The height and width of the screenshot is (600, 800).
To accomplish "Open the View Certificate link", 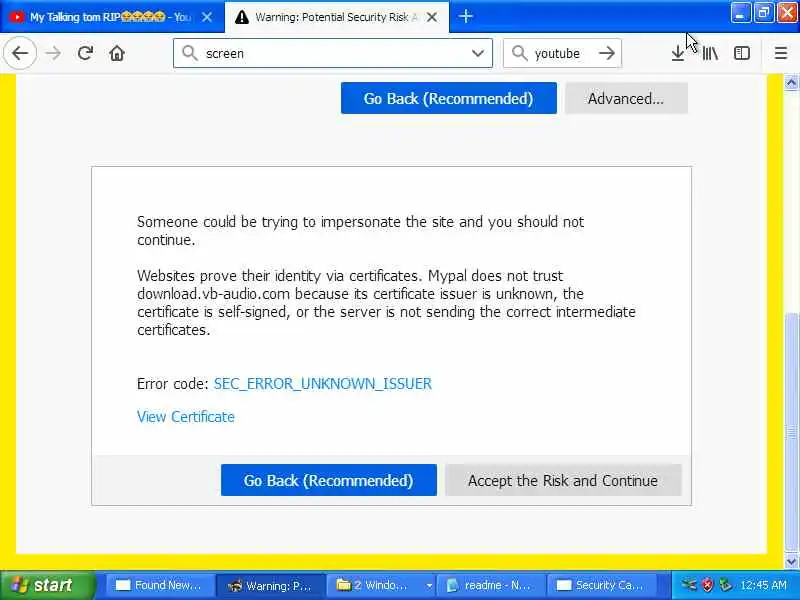I will 186,417.
